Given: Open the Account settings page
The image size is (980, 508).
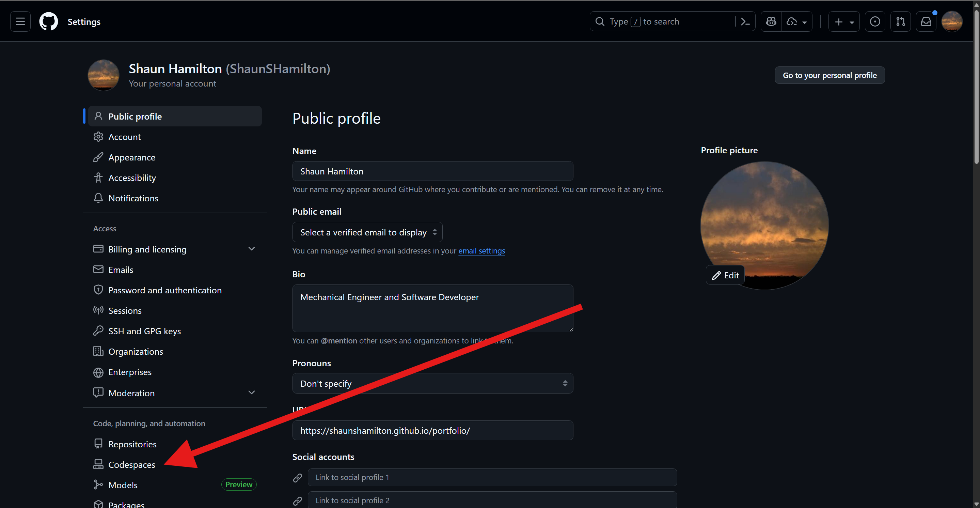Looking at the screenshot, I should [x=124, y=137].
